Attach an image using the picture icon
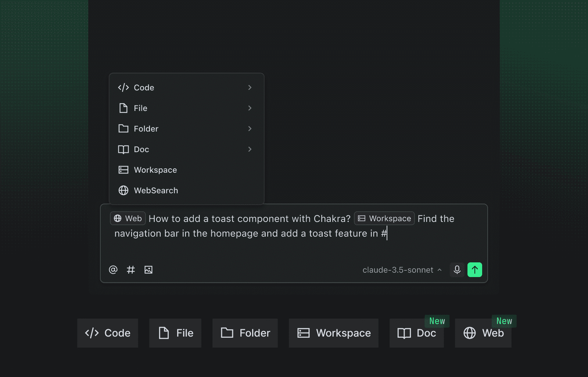The image size is (588, 377). pyautogui.click(x=148, y=270)
